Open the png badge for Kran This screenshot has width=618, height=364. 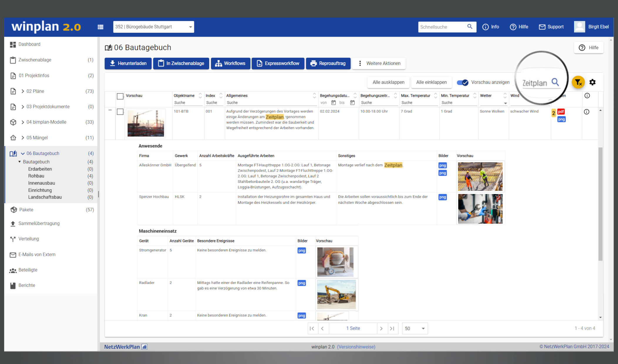(x=302, y=316)
